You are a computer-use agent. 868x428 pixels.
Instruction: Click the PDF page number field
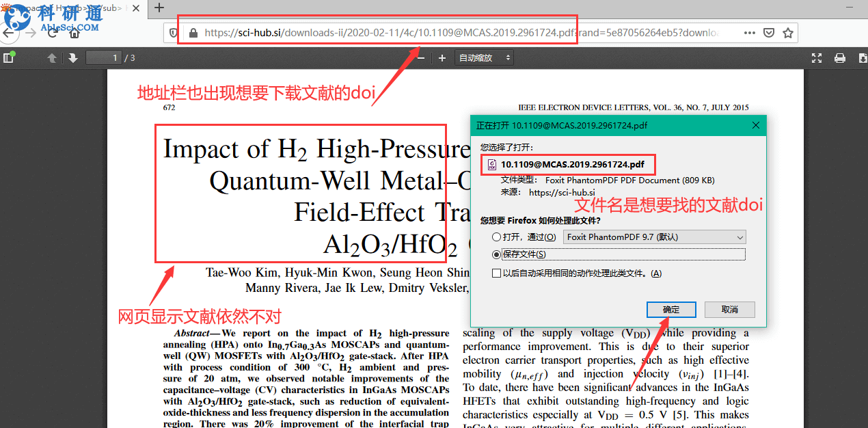(x=104, y=58)
